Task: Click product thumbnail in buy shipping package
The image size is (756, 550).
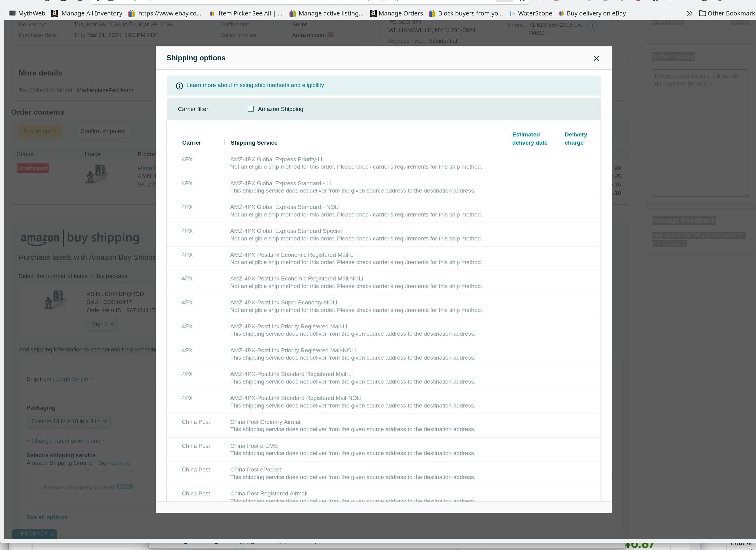Action: coord(54,300)
